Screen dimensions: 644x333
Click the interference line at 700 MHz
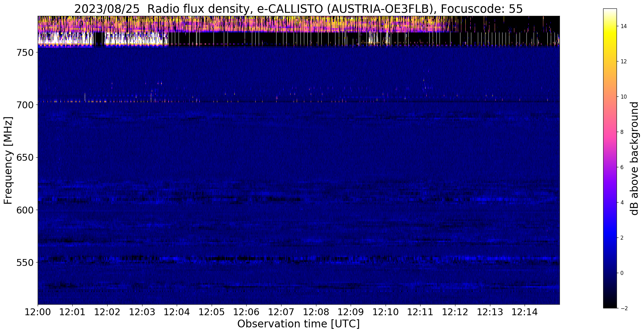(x=298, y=101)
